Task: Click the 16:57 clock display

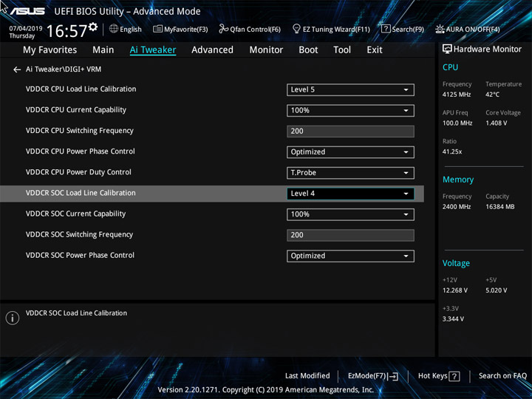Action: (66, 31)
